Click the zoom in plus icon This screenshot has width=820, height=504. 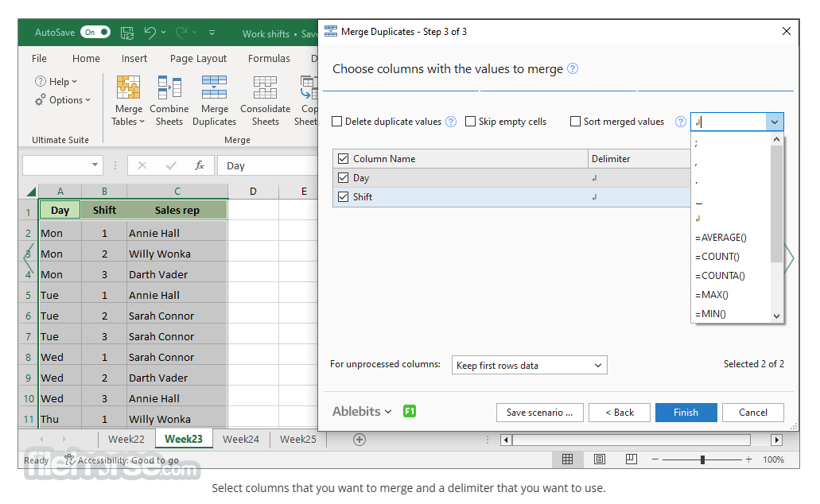tap(749, 459)
